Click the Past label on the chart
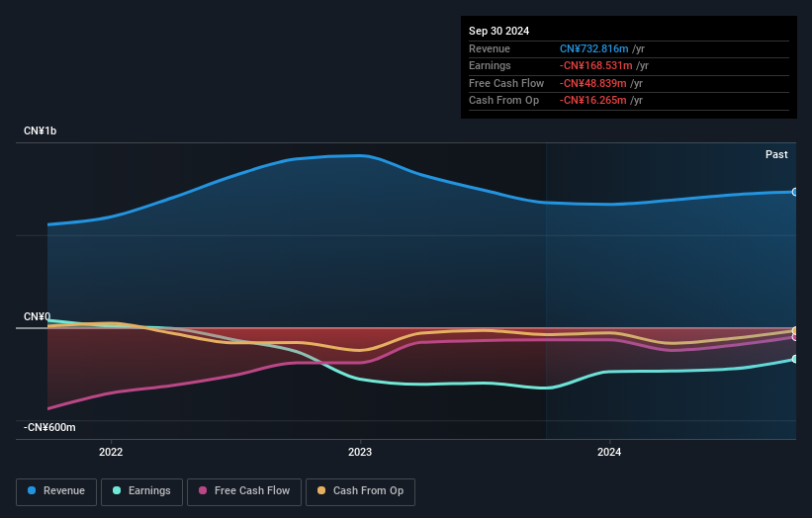 point(776,155)
